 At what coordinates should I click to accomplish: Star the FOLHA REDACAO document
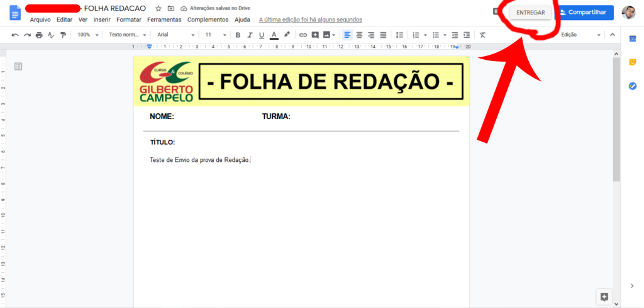point(158,9)
